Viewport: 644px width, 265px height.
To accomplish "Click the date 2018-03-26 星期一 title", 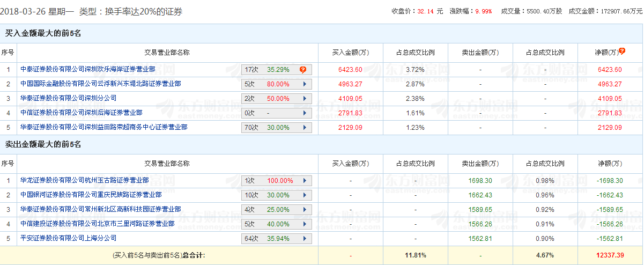I will point(36,11).
